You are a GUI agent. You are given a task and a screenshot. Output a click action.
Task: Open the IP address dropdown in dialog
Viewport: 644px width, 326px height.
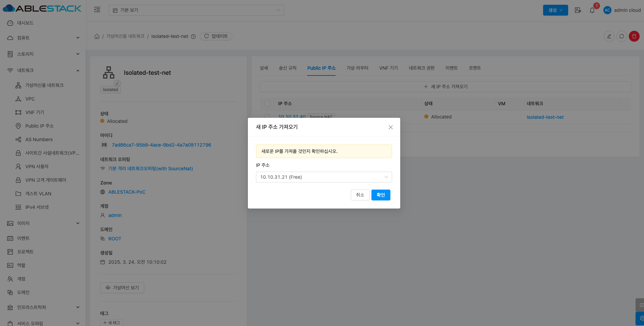[x=324, y=177]
